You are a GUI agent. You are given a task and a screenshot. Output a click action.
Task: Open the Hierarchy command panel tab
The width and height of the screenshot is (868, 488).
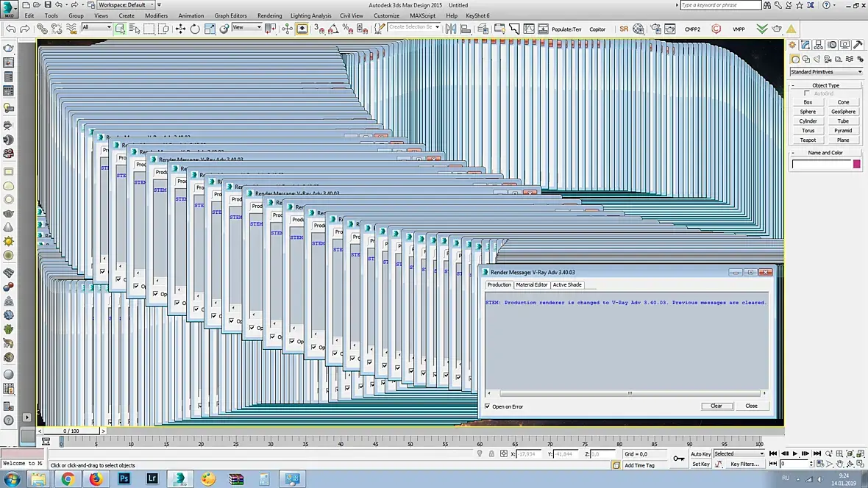pyautogui.click(x=819, y=45)
